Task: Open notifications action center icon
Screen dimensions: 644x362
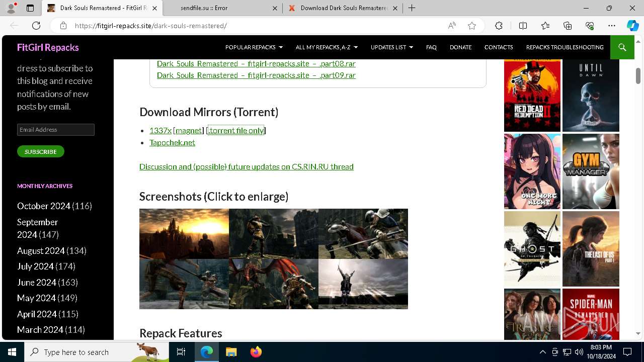Action: 627,352
